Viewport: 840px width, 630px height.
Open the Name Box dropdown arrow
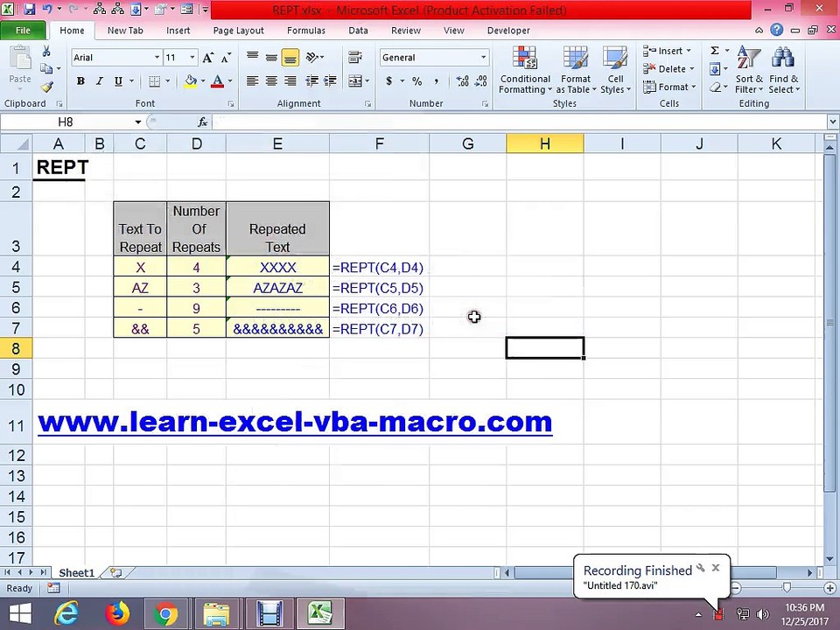(137, 122)
